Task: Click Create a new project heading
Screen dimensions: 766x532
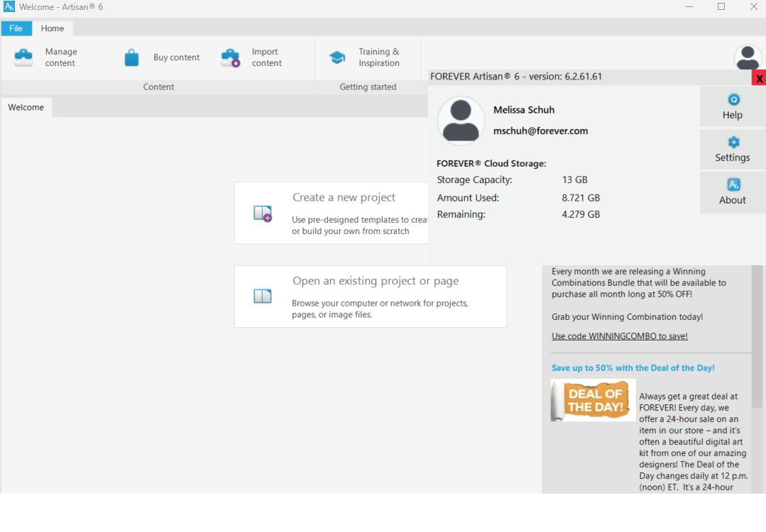Action: (344, 197)
